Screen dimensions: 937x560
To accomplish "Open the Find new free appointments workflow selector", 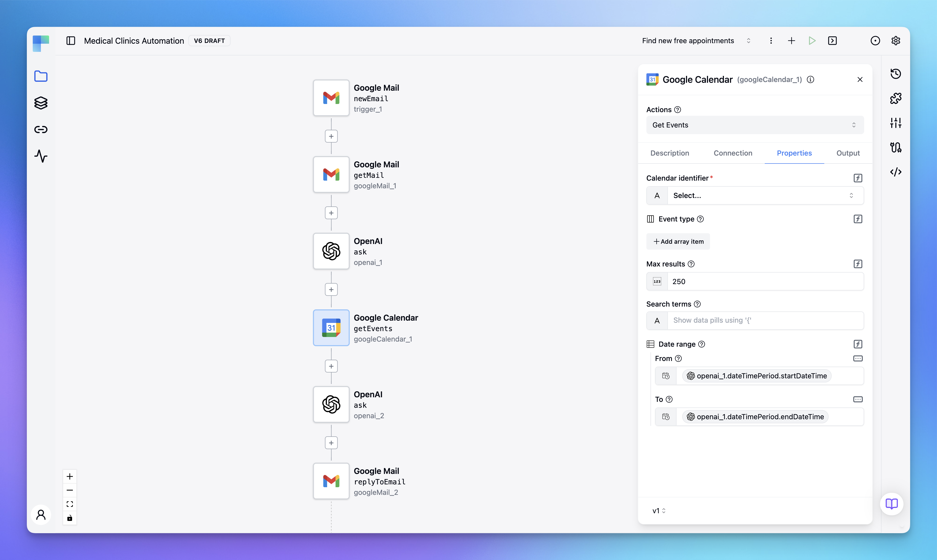I will point(696,41).
